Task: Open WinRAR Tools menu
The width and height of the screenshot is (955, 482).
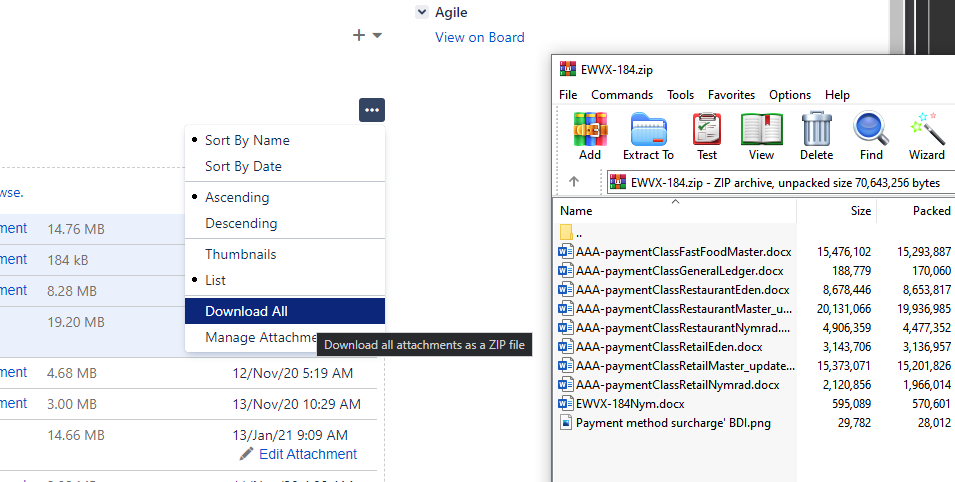Action: coord(680,94)
